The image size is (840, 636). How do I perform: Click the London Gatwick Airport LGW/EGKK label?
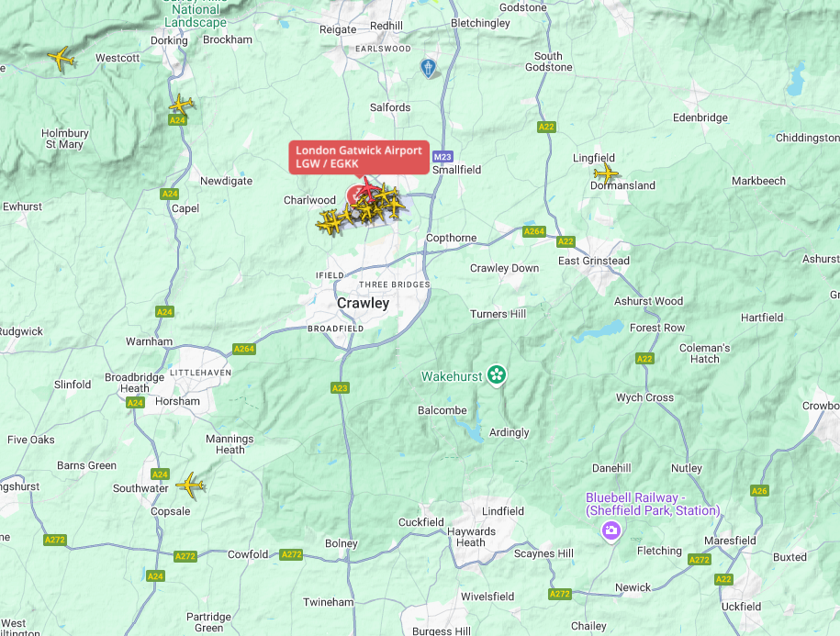tap(359, 157)
